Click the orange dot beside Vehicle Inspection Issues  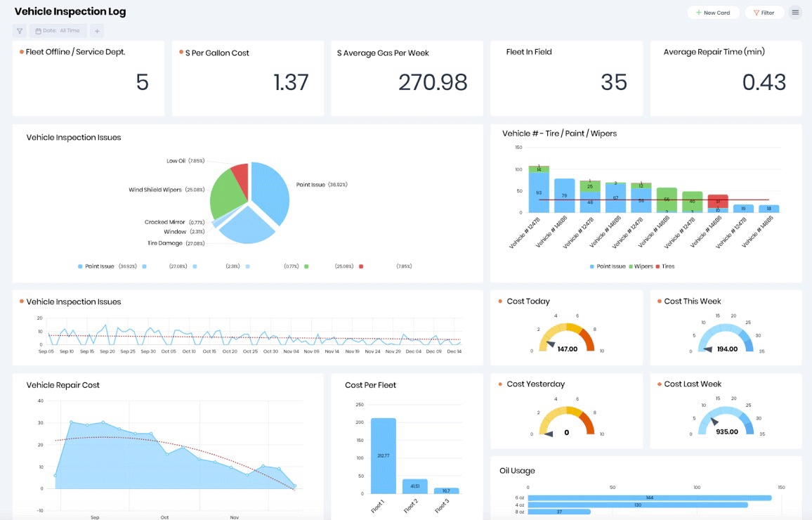coord(22,301)
